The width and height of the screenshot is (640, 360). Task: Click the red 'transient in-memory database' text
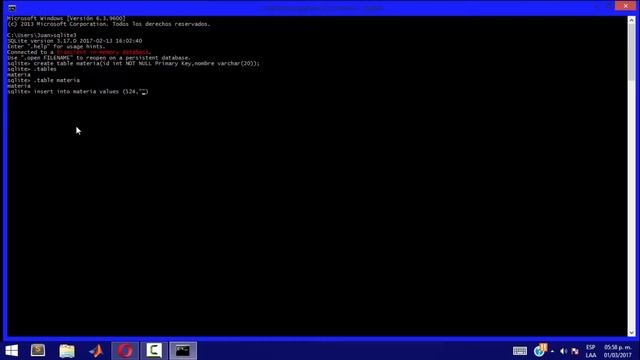[104, 52]
